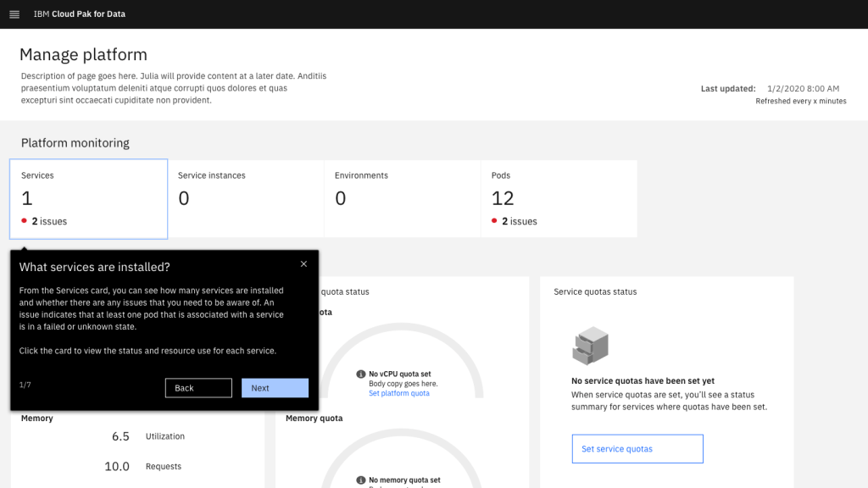The image size is (868, 488).
Task: Click info icon beside 'No memory quota set'
Action: (361, 480)
